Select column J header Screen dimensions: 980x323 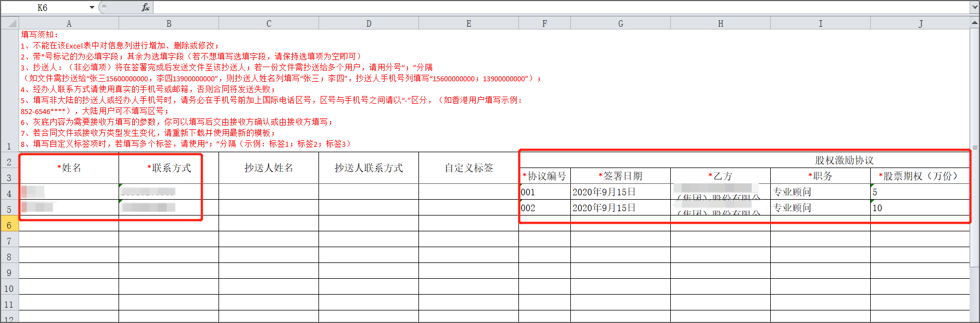[x=920, y=23]
